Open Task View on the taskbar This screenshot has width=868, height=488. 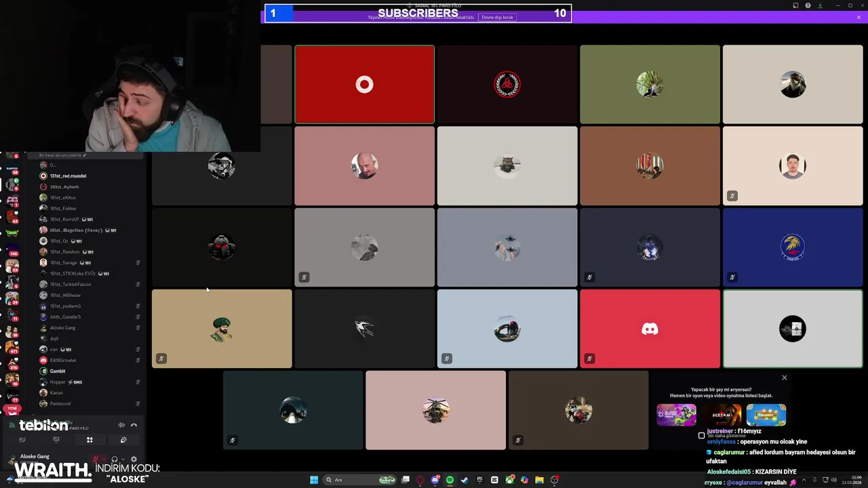point(406,480)
